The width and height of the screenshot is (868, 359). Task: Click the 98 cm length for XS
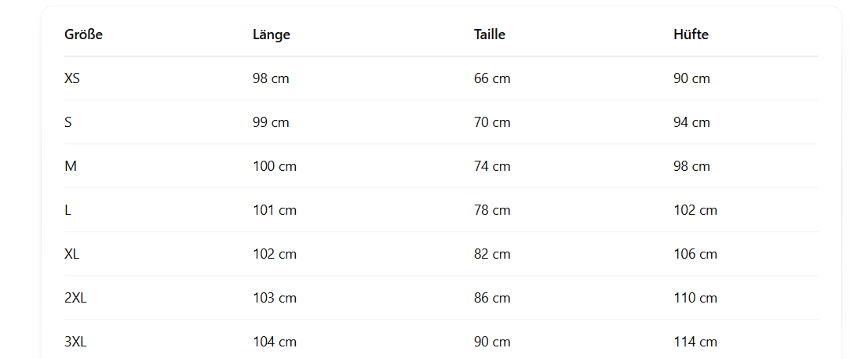(x=271, y=78)
